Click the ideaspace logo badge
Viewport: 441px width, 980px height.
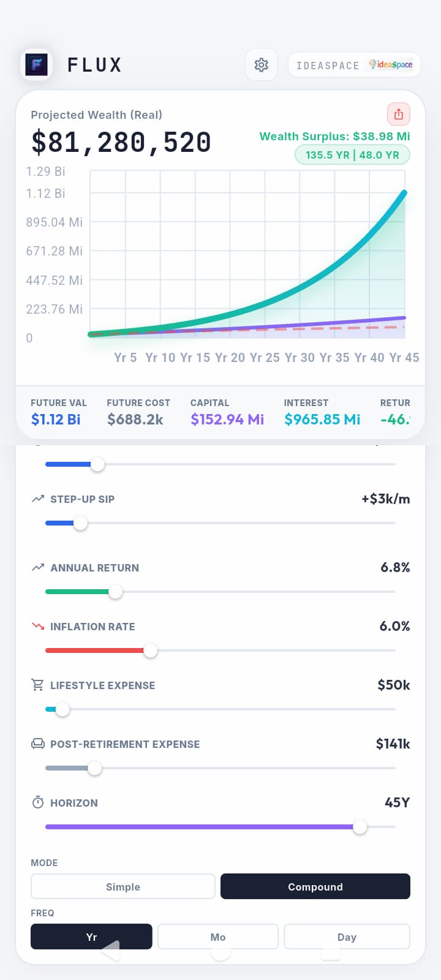[390, 65]
